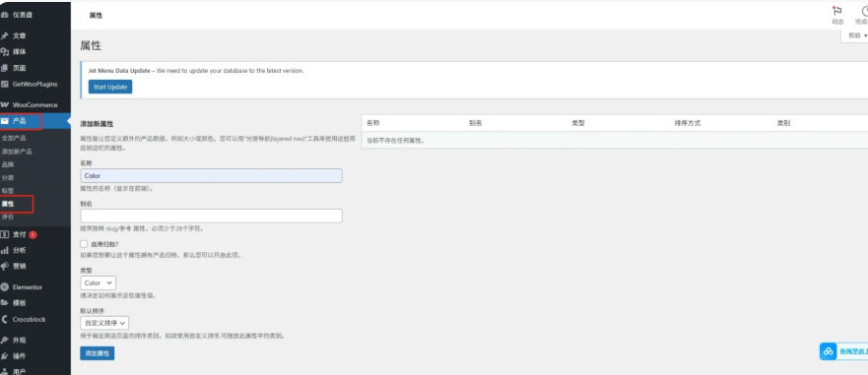Enable the 启用归档 checkbox
Screen dimensions: 868x375
(84, 244)
